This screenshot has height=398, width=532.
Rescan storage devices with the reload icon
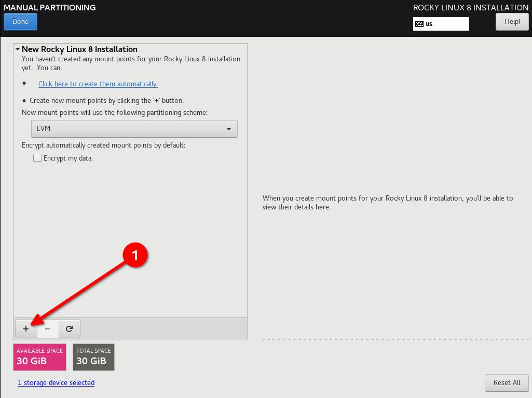tap(70, 328)
